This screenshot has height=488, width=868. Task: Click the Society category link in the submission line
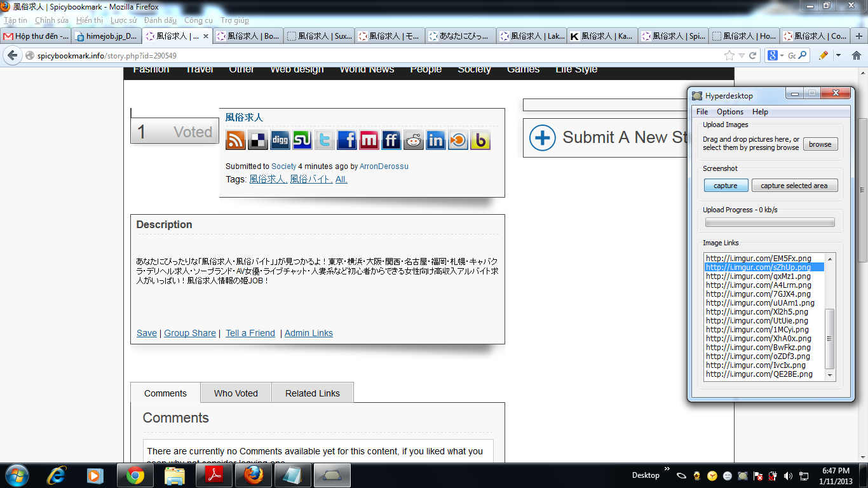(284, 166)
